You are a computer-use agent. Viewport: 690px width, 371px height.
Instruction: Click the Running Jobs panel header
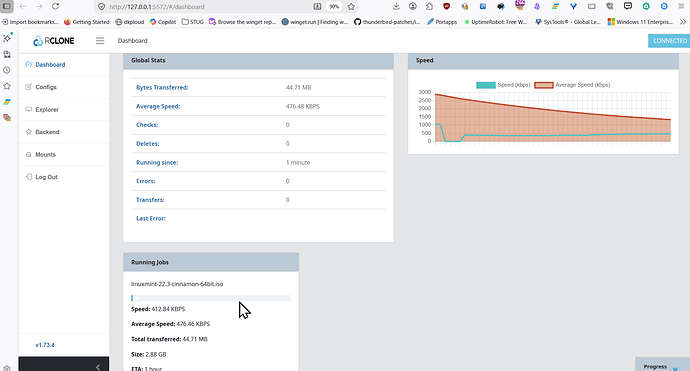pyautogui.click(x=211, y=262)
